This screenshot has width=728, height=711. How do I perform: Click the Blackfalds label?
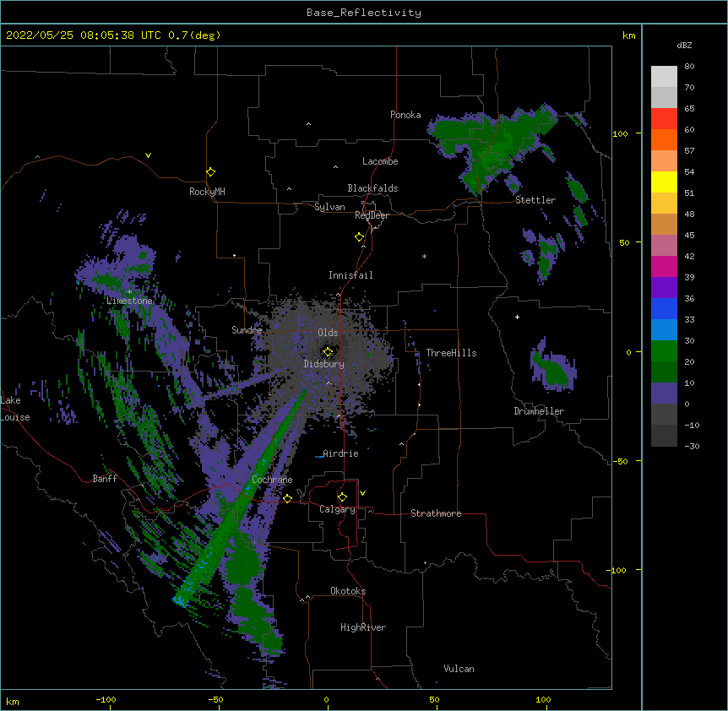(x=372, y=188)
